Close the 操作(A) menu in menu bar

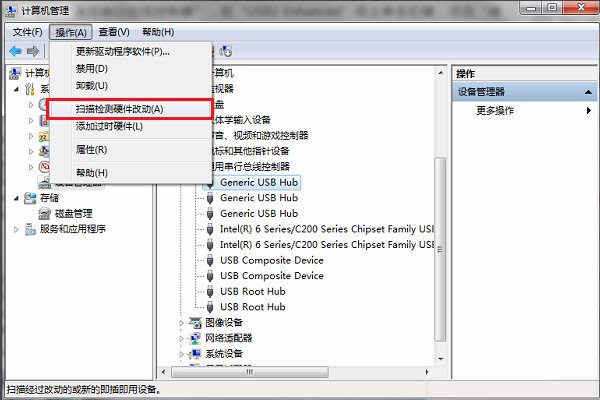pos(71,33)
